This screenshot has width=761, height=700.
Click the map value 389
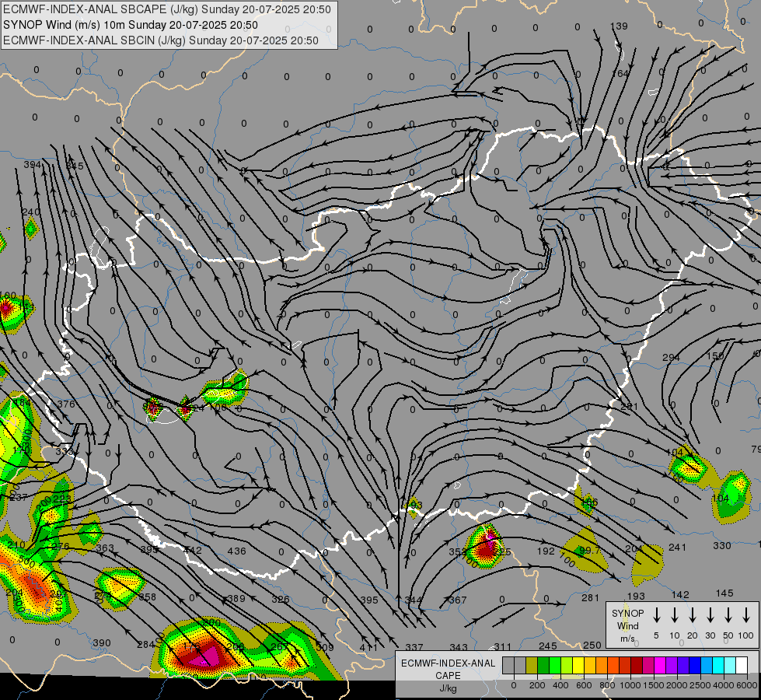pyautogui.click(x=236, y=598)
